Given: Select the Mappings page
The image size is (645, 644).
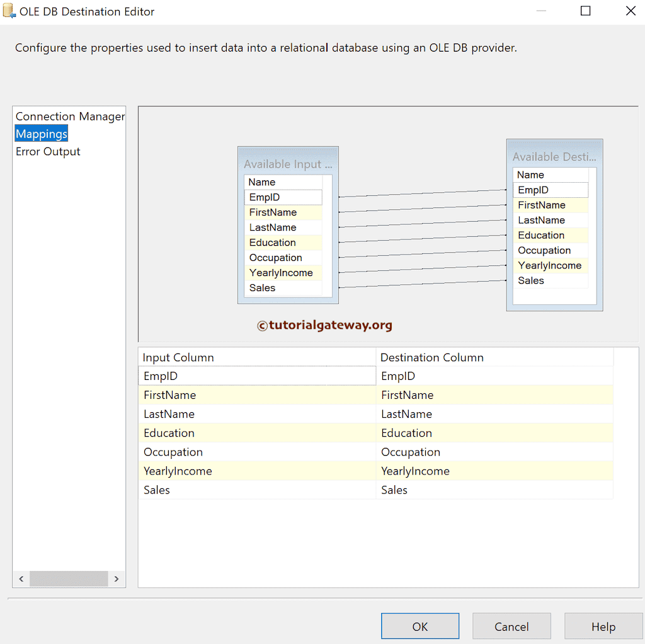Looking at the screenshot, I should (x=41, y=134).
